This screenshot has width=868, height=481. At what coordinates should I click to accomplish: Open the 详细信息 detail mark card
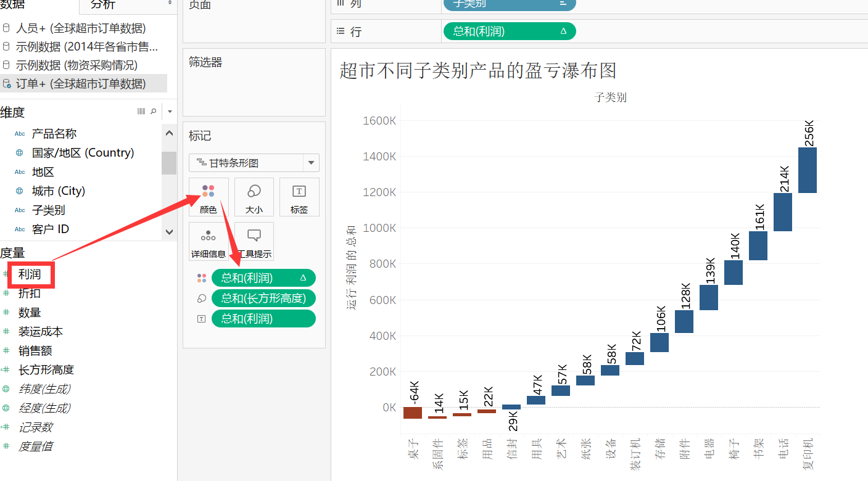(x=209, y=242)
